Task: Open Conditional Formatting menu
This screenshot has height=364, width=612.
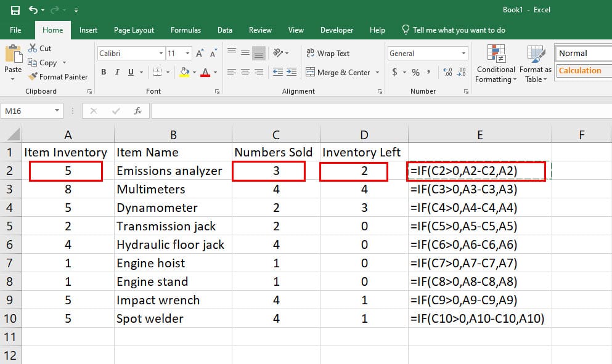Action: [x=496, y=63]
